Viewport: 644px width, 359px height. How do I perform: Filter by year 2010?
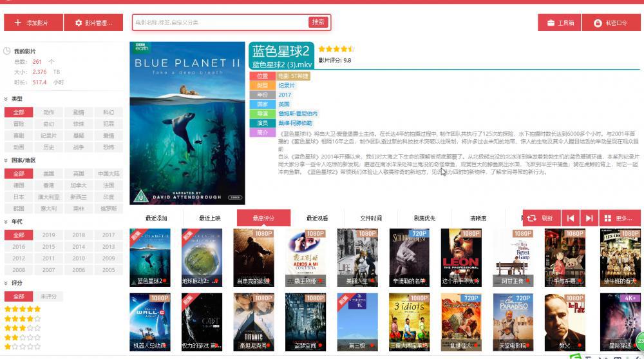(79, 258)
